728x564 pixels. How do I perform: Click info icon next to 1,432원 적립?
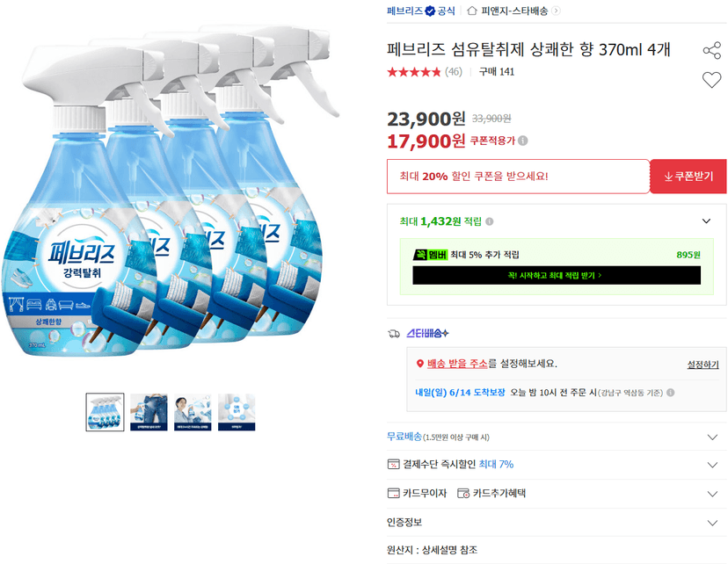pyautogui.click(x=490, y=221)
